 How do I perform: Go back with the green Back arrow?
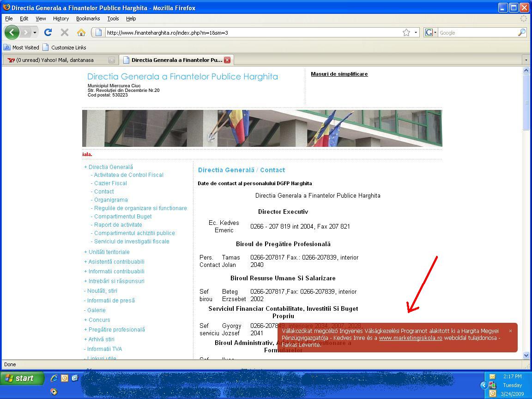coord(12,33)
